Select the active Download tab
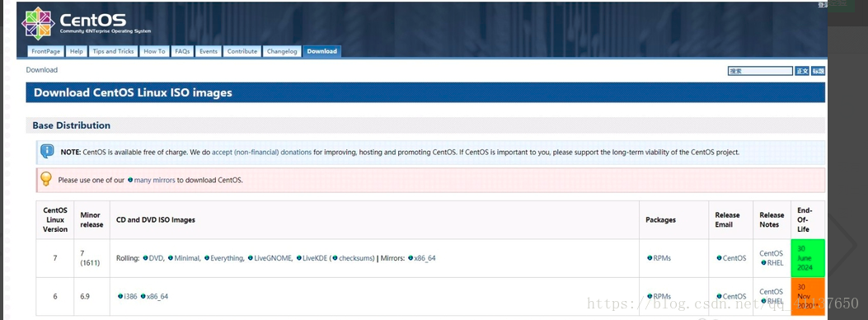The width and height of the screenshot is (868, 320). [322, 51]
